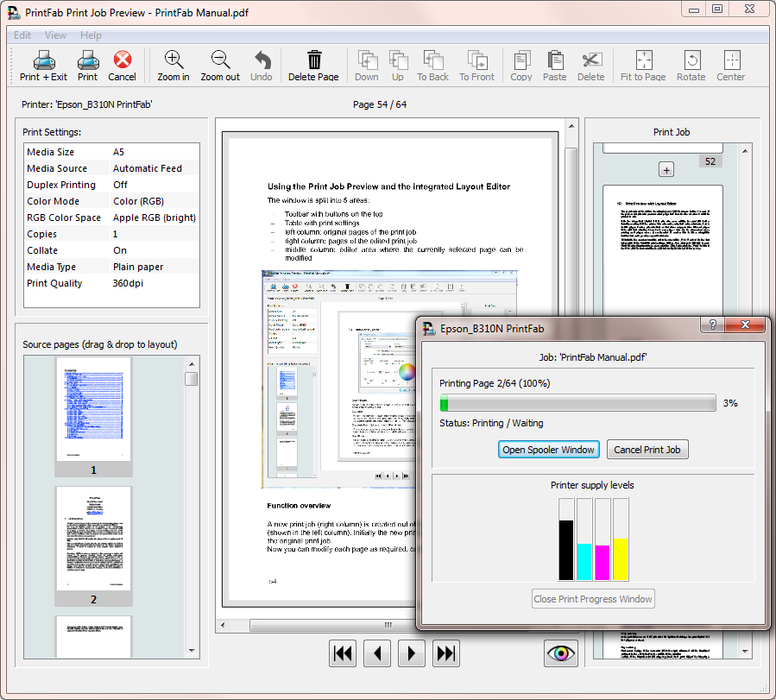Open the Edit menu
The width and height of the screenshot is (776, 700).
(22, 35)
